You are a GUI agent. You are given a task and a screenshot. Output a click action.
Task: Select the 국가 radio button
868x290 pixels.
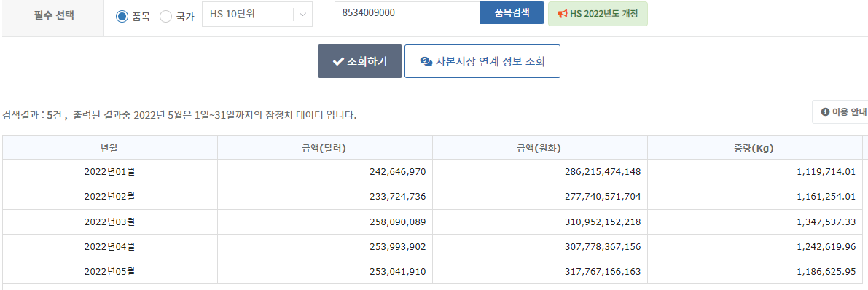click(x=165, y=17)
